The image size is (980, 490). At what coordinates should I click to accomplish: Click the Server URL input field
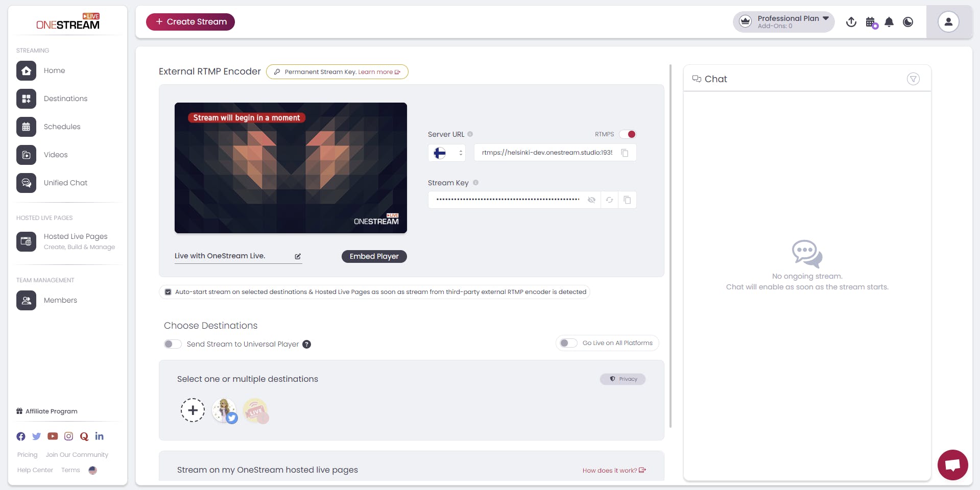coord(547,153)
